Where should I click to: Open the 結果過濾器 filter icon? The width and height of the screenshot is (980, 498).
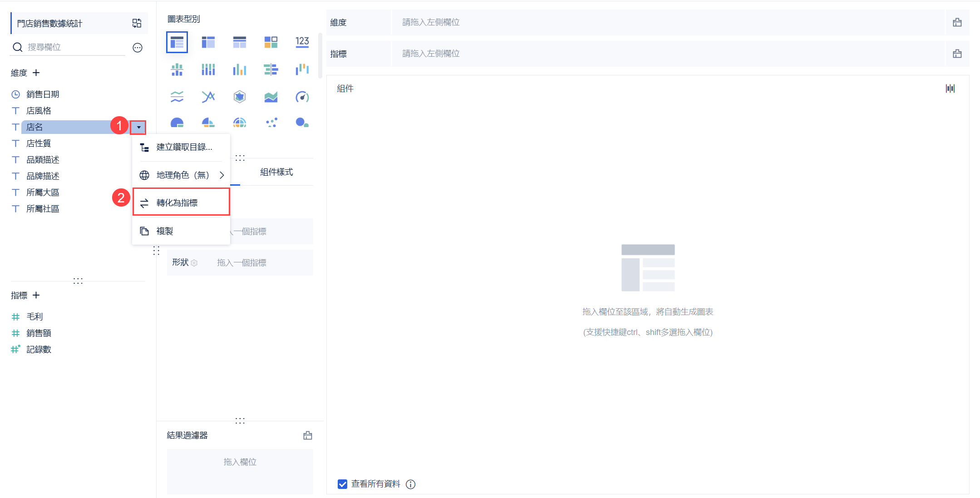[308, 435]
